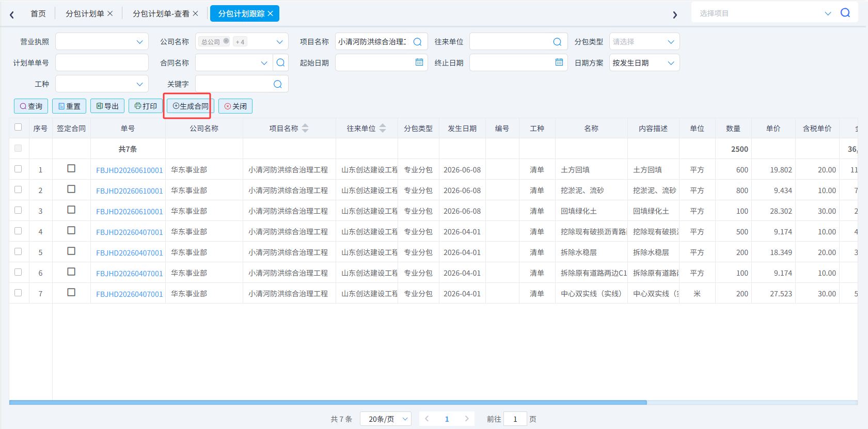
Task: Open the 日期方案 dropdown
Action: pos(644,62)
